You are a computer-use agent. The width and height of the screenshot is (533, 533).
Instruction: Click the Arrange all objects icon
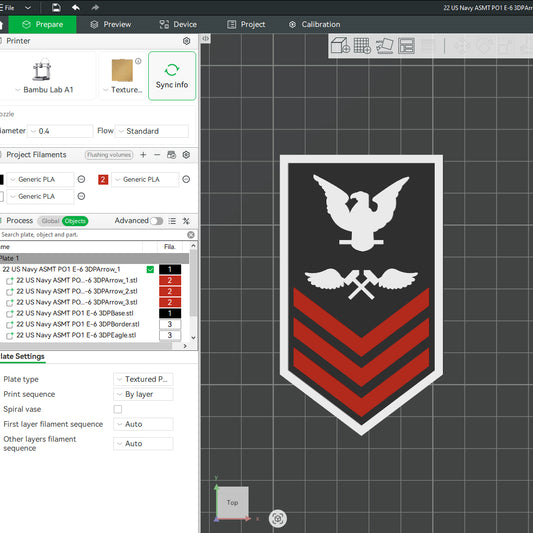coord(407,46)
